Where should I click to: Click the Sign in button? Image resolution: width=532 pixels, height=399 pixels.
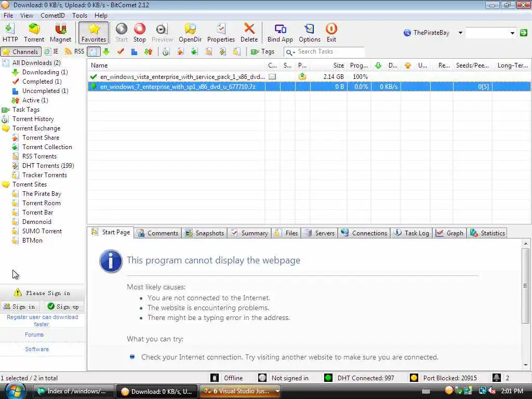click(x=20, y=307)
